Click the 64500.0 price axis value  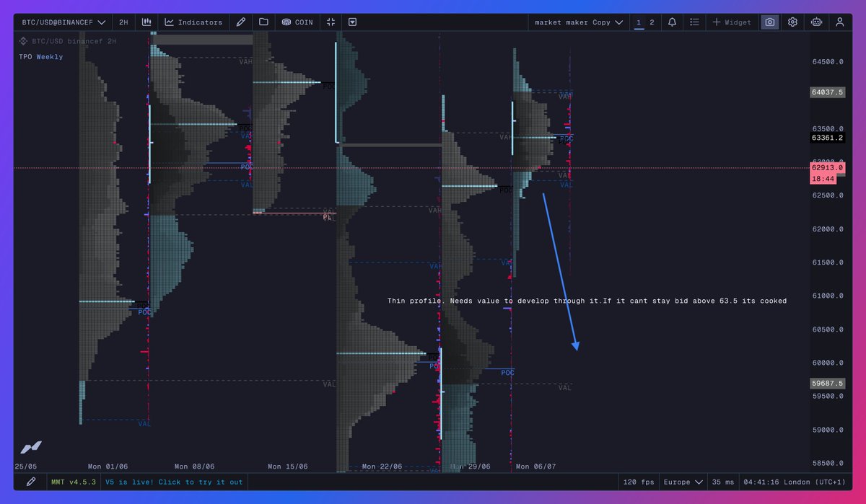[828, 62]
